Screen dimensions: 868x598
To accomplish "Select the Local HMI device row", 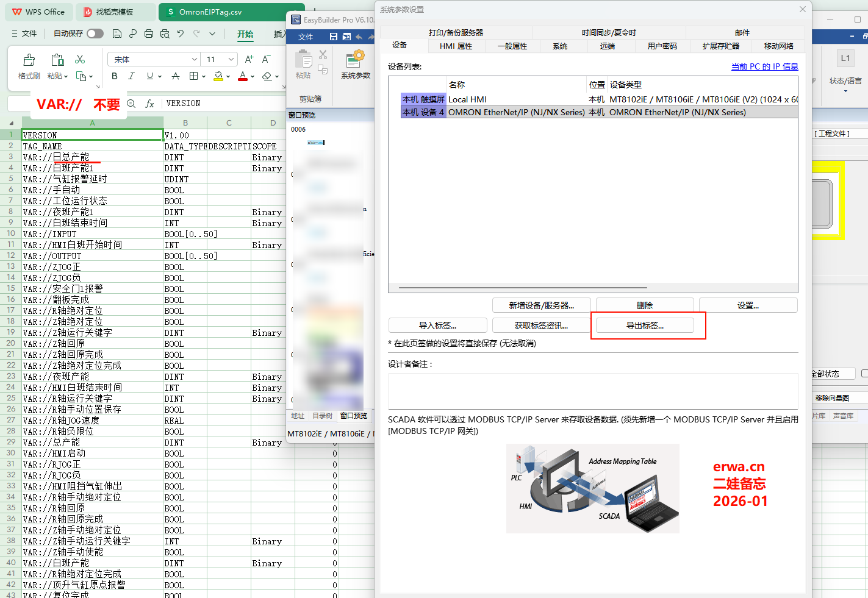I will pos(599,99).
